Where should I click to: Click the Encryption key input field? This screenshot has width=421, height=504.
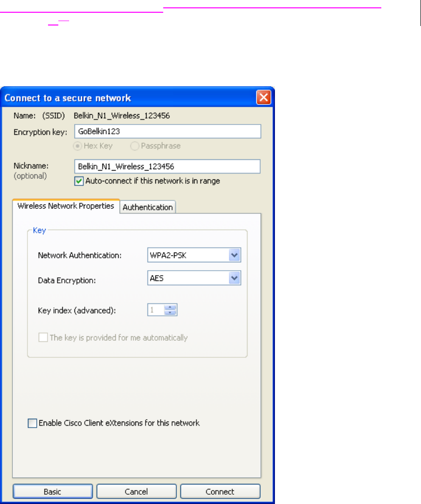pyautogui.click(x=168, y=131)
